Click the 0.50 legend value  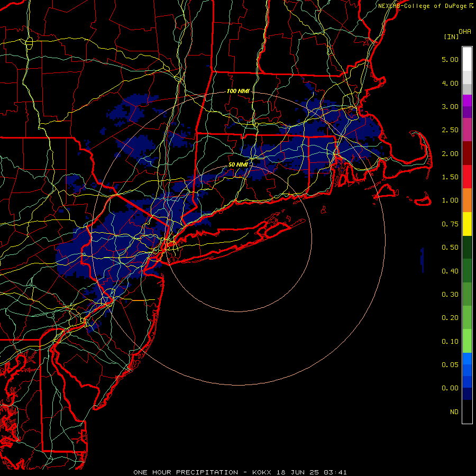[450, 248]
